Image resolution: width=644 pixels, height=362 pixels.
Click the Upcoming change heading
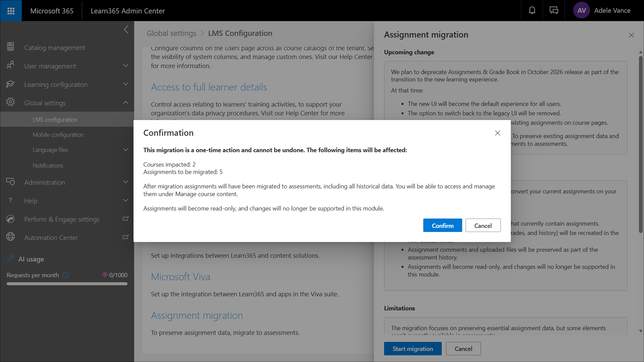pos(409,52)
